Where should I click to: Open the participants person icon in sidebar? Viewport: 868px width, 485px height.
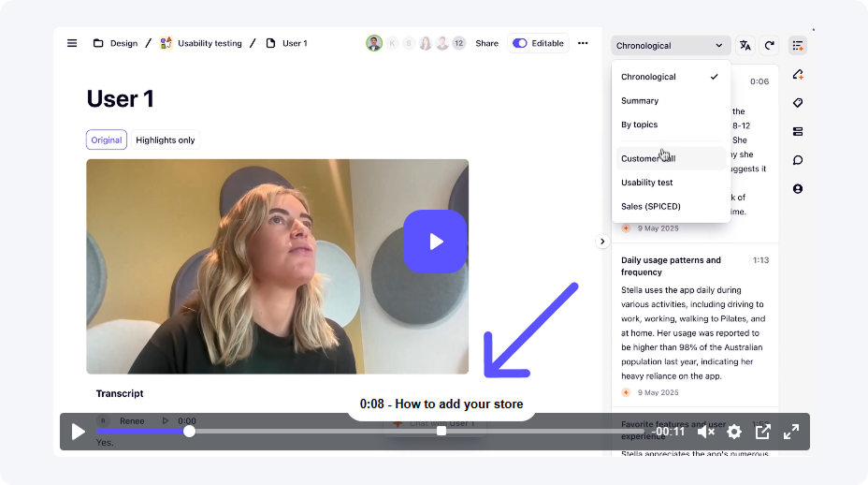click(x=798, y=189)
